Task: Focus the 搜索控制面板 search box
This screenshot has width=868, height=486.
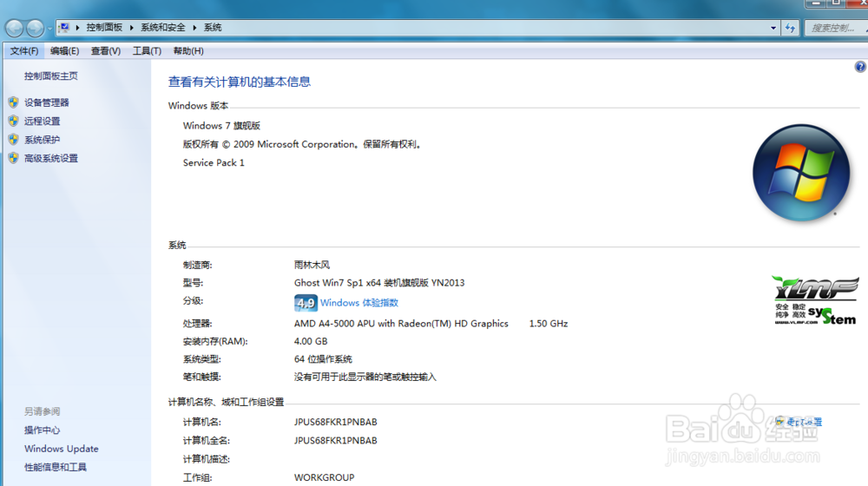Action: point(836,28)
